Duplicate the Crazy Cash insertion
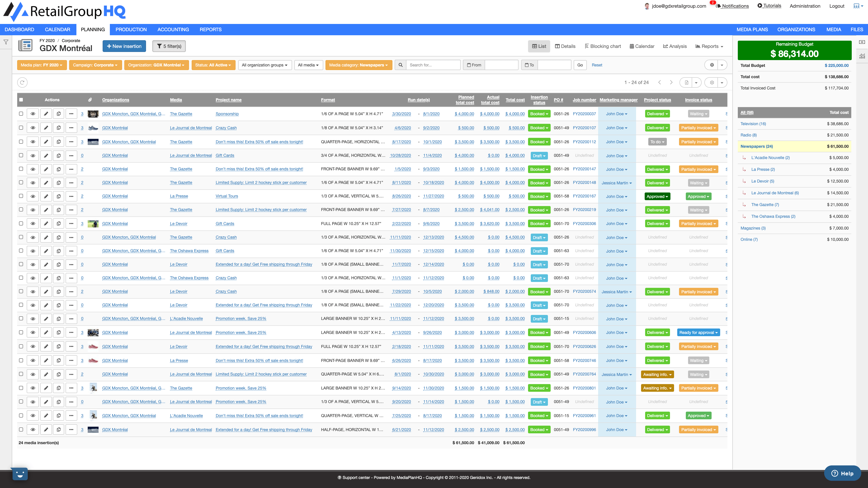The image size is (868, 488). click(59, 128)
